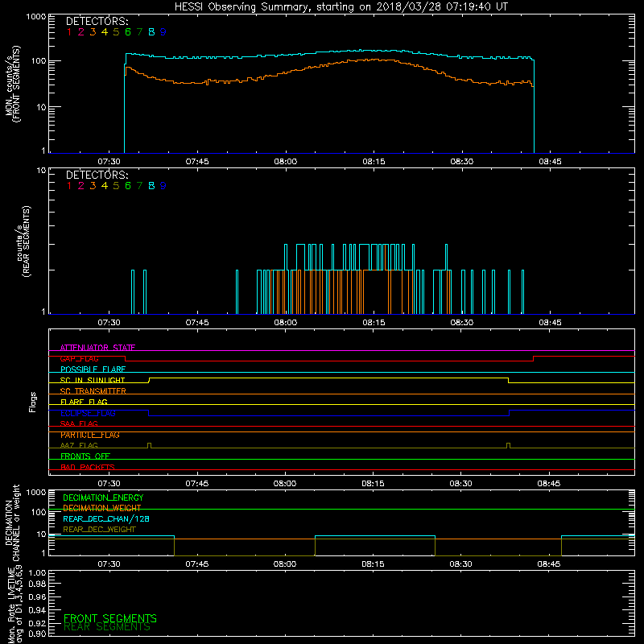Click 08:45 time label under rear segments plot
This screenshot has width=644, height=644.
tap(550, 323)
